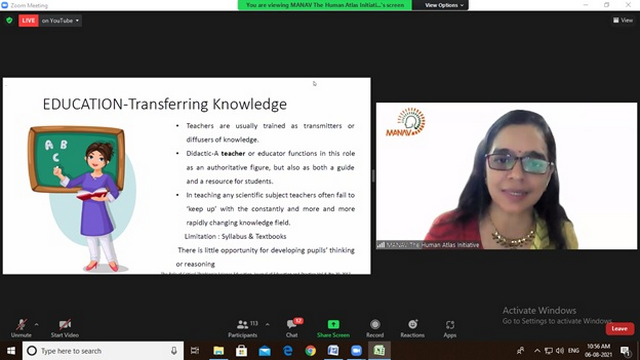Open the LIVE on YouTube dropdown

[60, 20]
